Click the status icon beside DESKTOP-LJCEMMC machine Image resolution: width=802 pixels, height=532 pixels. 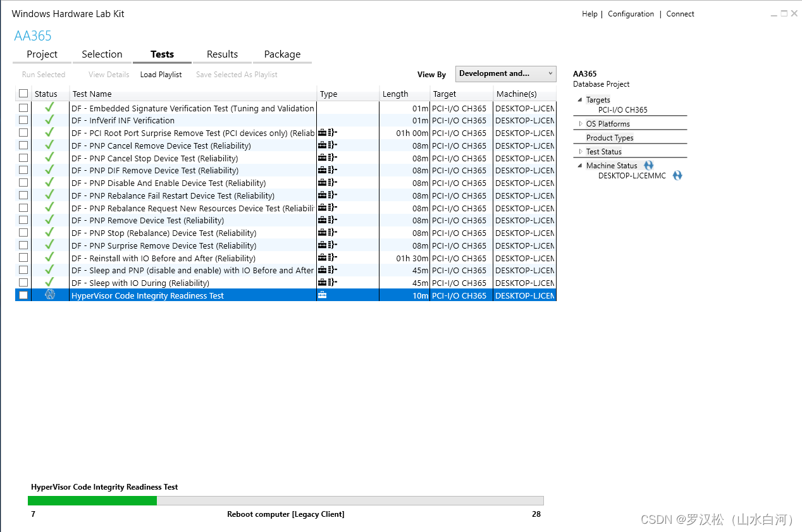tap(677, 176)
